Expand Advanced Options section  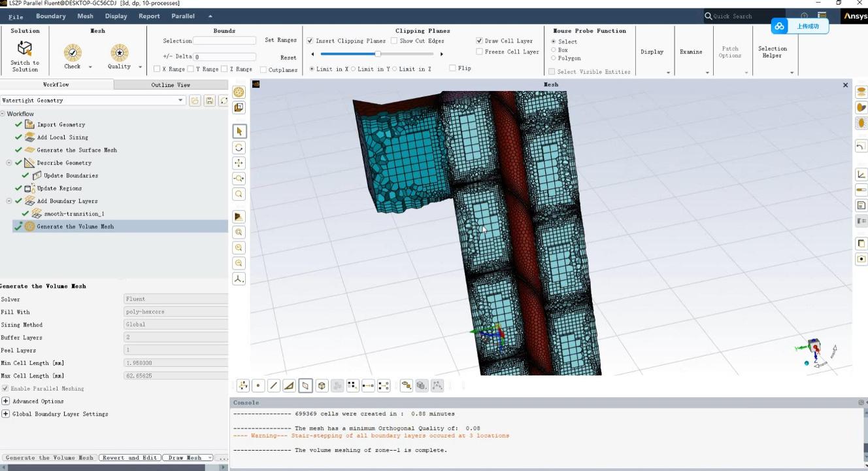pos(5,401)
